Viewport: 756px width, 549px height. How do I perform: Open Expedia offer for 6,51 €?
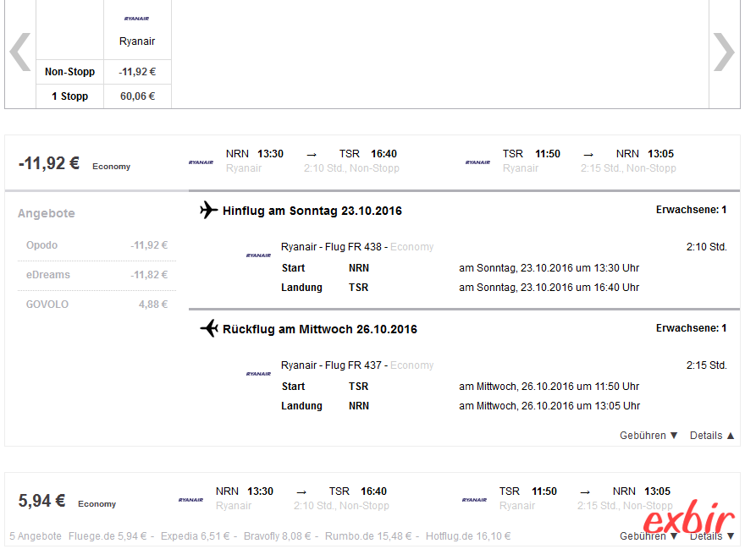click(x=196, y=536)
